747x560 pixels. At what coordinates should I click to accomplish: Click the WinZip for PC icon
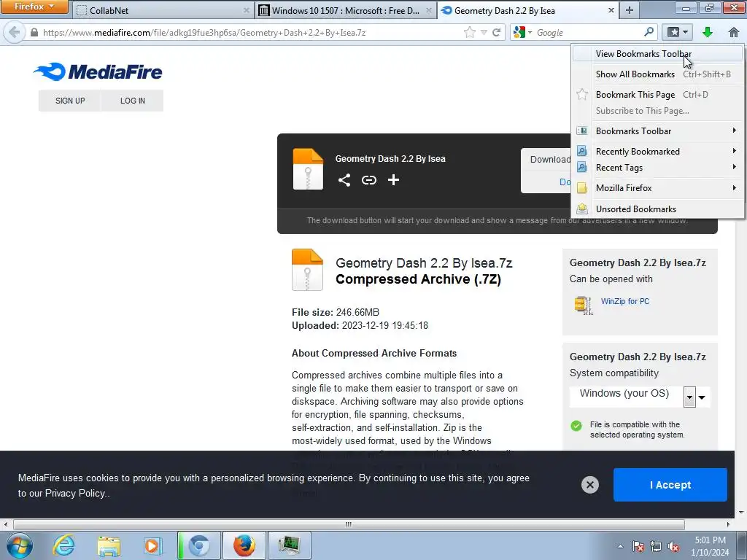[583, 305]
